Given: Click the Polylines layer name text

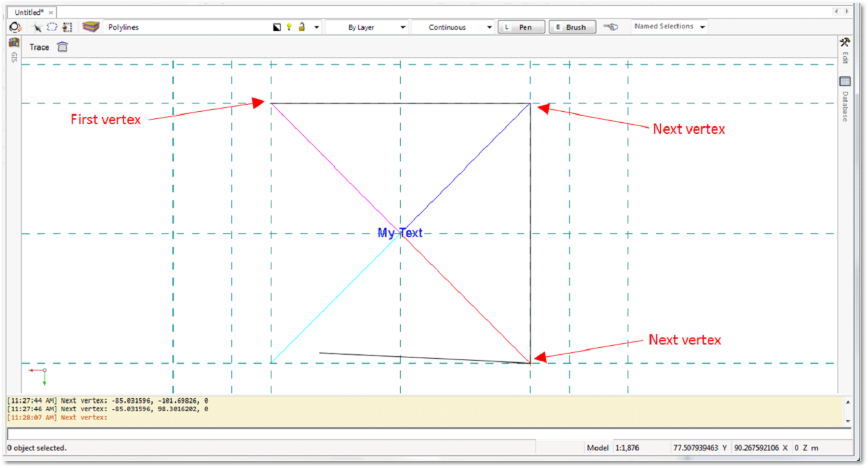Looking at the screenshot, I should tap(123, 27).
